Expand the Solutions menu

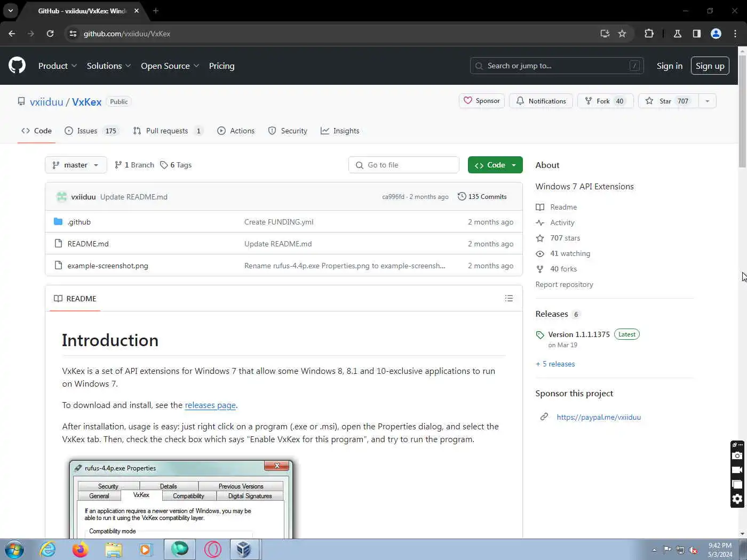[x=109, y=66]
